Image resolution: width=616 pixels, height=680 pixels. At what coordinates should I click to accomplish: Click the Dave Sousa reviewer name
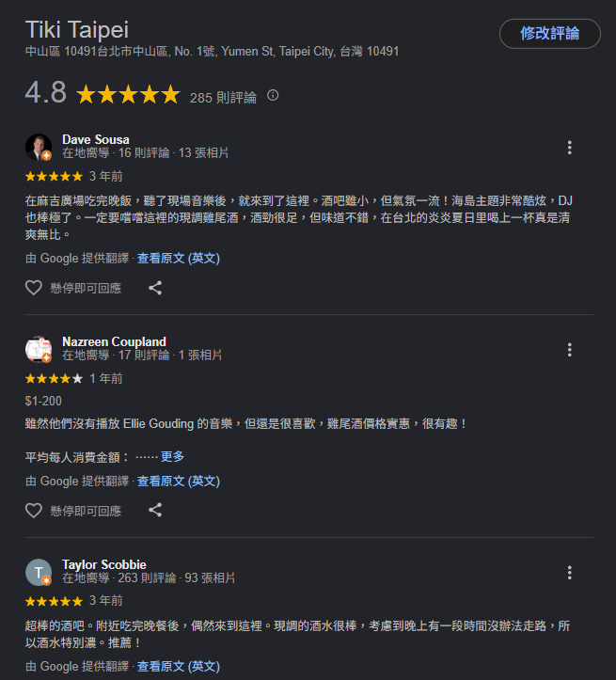click(x=96, y=139)
